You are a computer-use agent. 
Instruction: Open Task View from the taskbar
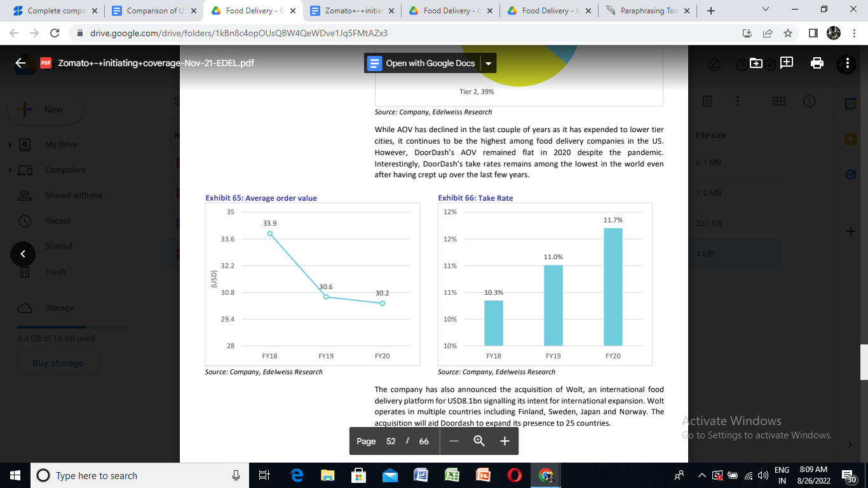point(265,475)
